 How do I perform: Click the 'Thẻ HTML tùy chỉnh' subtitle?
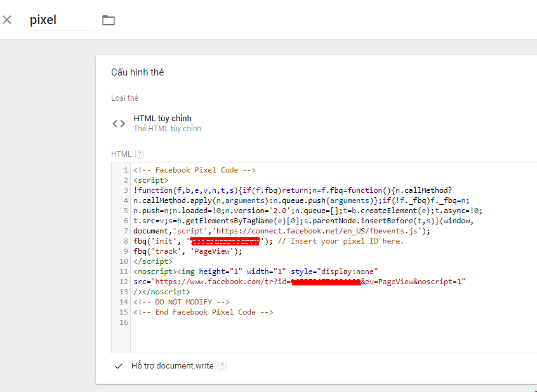167,129
